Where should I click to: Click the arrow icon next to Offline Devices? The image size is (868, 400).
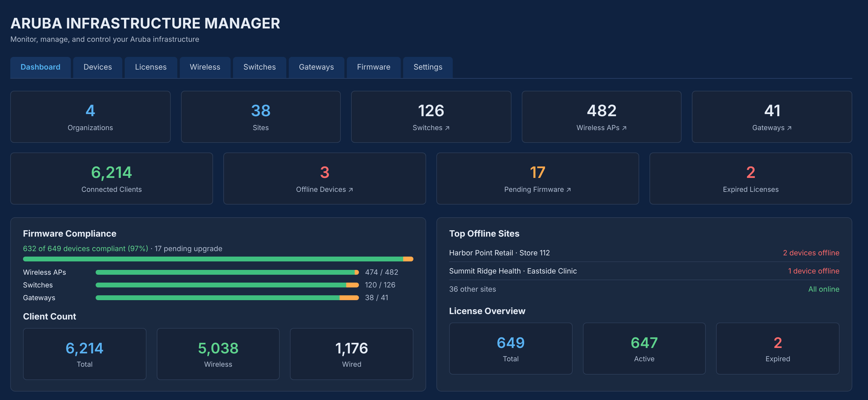click(x=350, y=190)
